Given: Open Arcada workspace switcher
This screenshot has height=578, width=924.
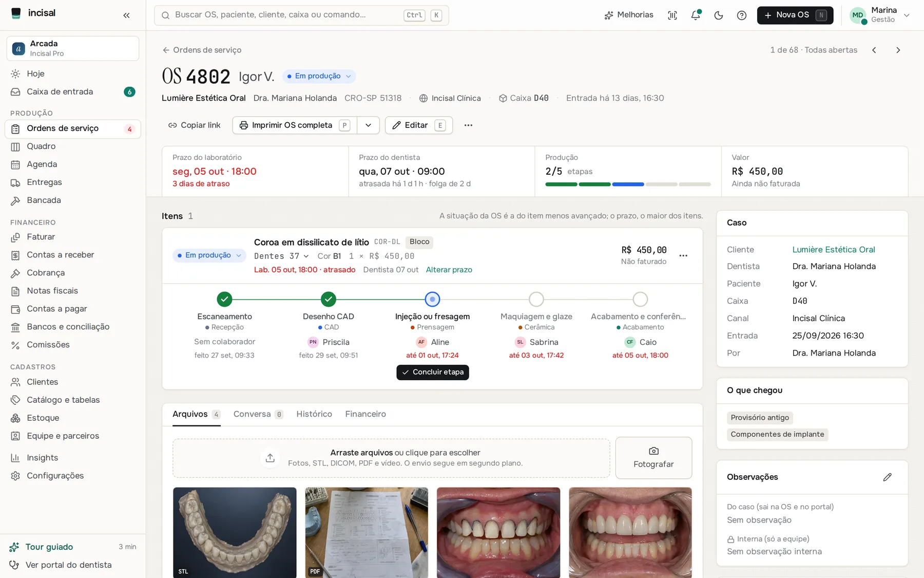Looking at the screenshot, I should click(73, 48).
